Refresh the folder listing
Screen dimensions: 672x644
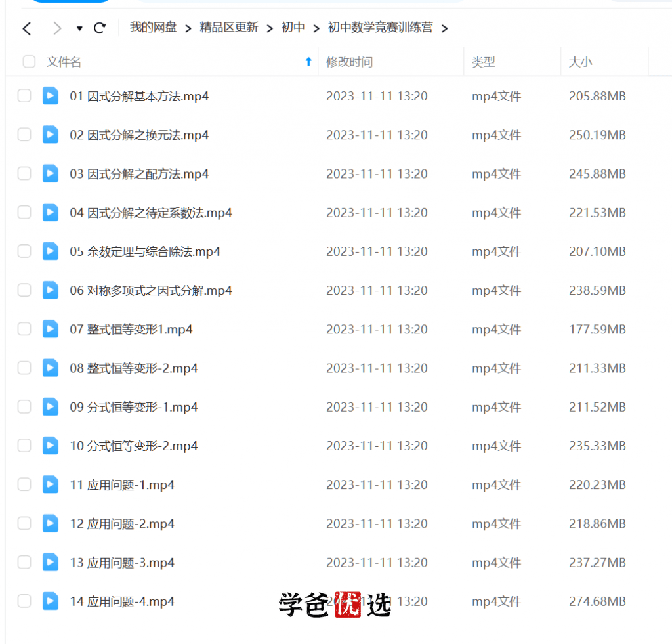click(100, 28)
